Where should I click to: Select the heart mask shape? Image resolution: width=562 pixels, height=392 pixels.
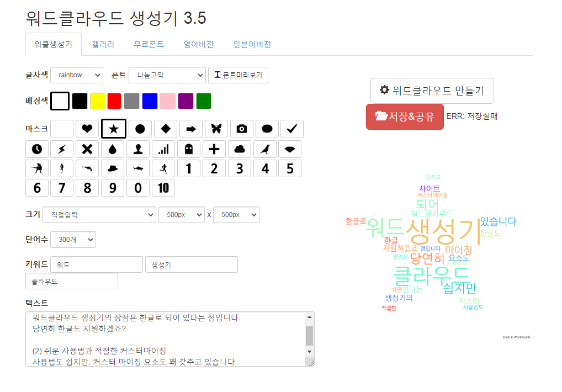coord(87,128)
